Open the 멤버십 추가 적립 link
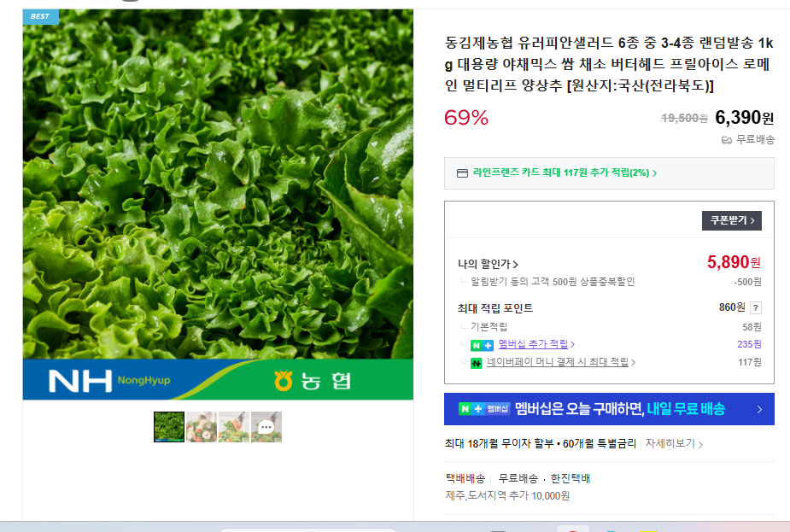 tap(535, 344)
